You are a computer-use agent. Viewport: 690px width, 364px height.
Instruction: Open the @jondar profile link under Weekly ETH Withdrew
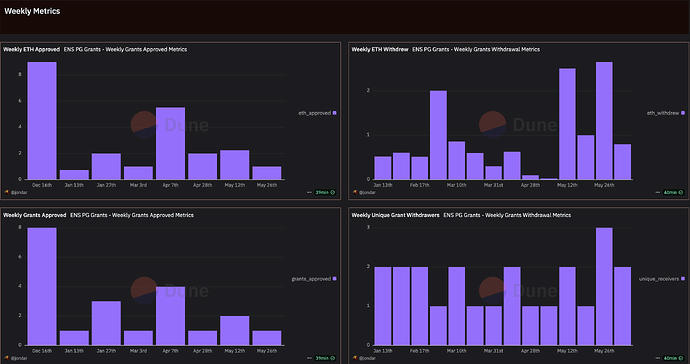[367, 192]
